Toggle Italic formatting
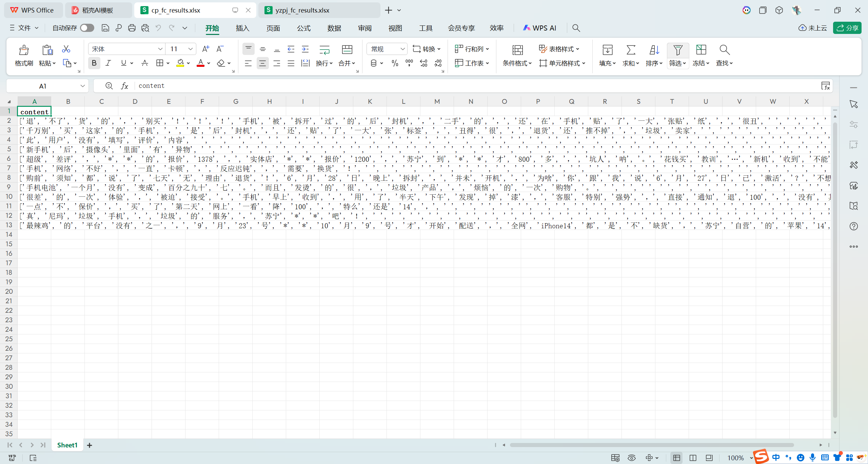 [108, 63]
